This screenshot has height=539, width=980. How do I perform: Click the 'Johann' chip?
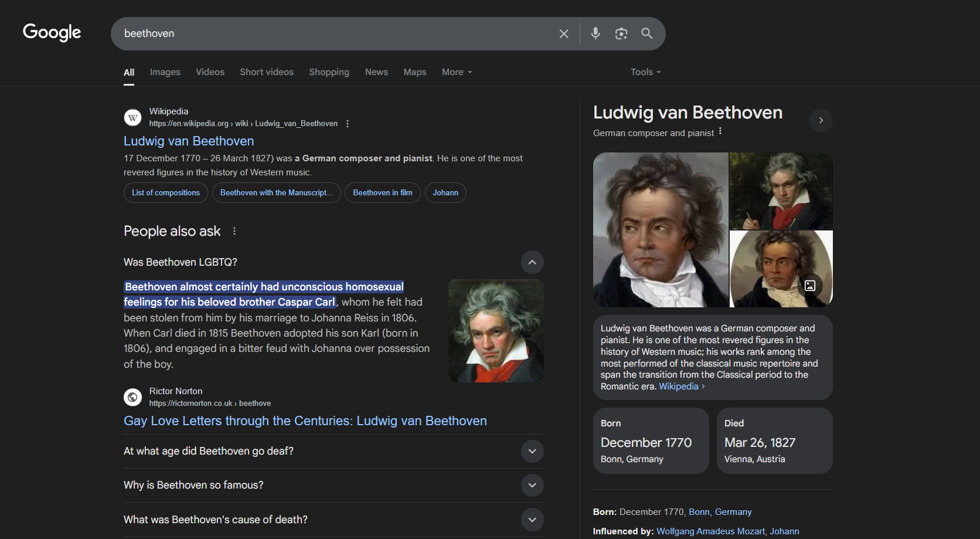tap(445, 193)
